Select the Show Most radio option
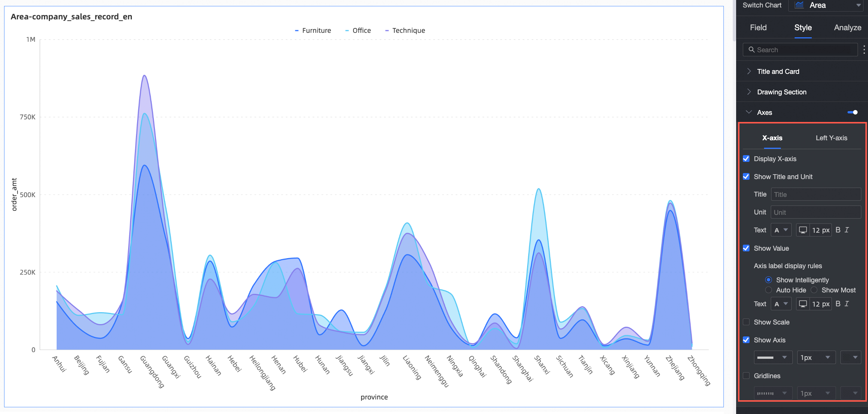 point(814,290)
